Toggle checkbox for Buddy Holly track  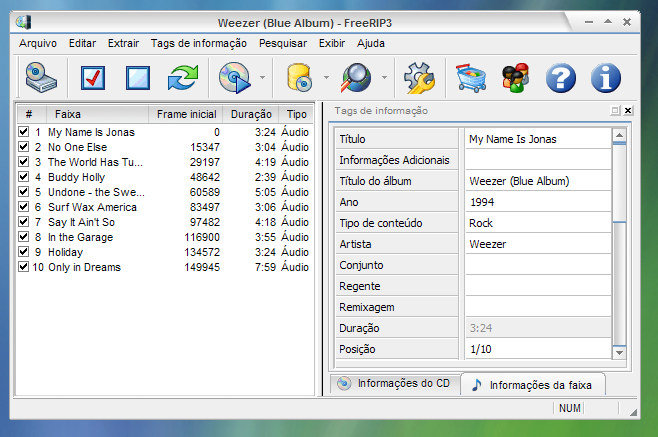24,177
